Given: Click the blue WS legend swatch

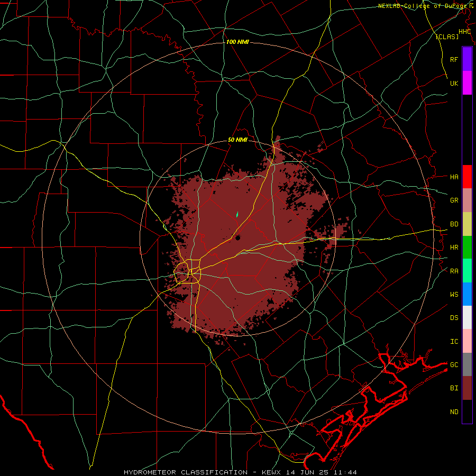Looking at the screenshot, I should pyautogui.click(x=467, y=294).
